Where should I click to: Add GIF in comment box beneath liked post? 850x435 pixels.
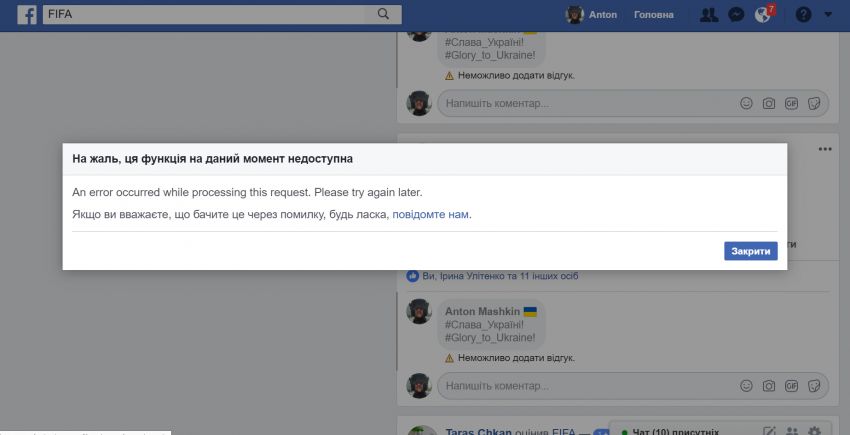point(791,386)
